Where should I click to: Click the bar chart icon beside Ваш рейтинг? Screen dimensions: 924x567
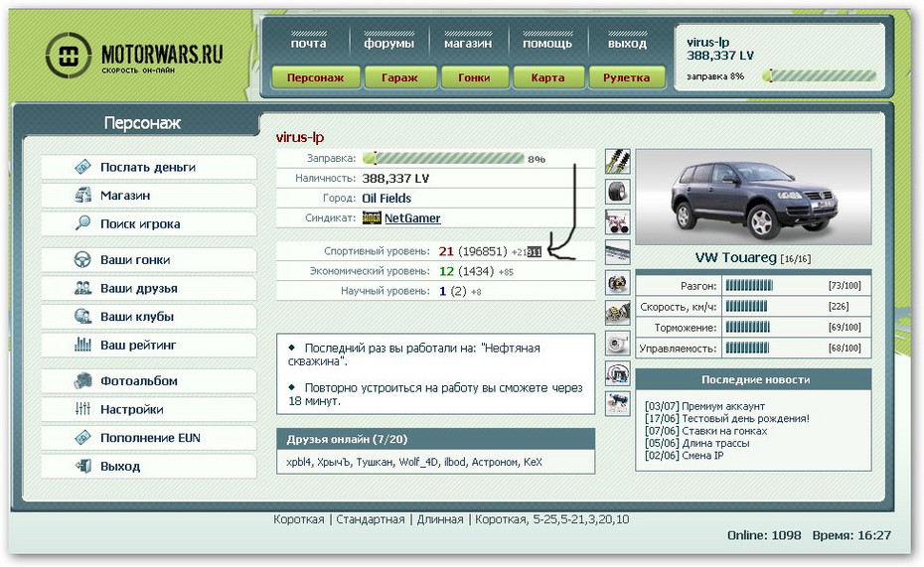pos(83,345)
